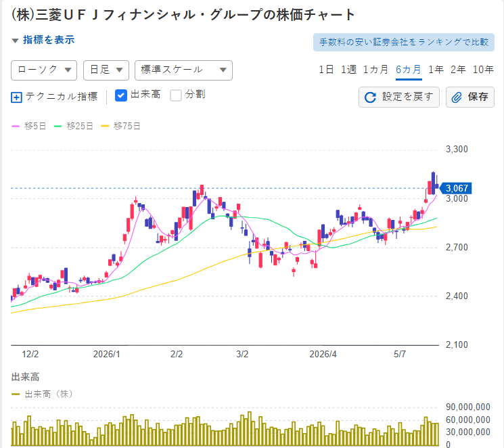Screen dimensions: 504x448
Task: Select the 1年 period tab
Action: (x=436, y=70)
